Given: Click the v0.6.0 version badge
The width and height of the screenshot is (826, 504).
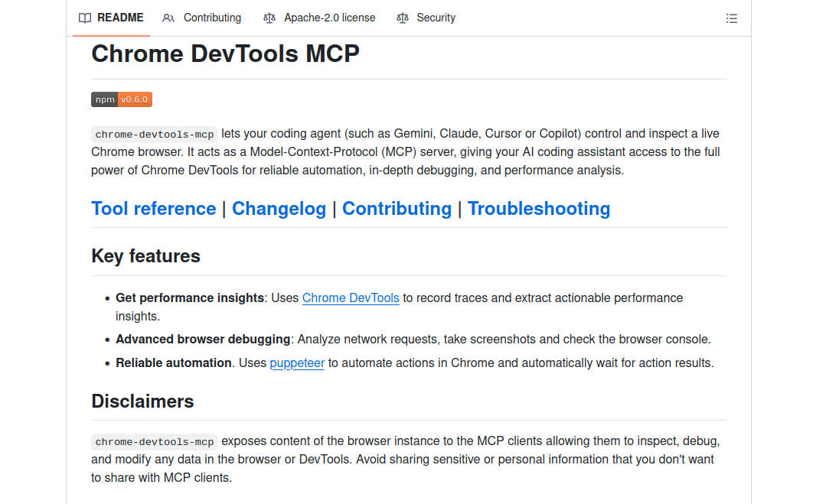Looking at the screenshot, I should tap(135, 99).
